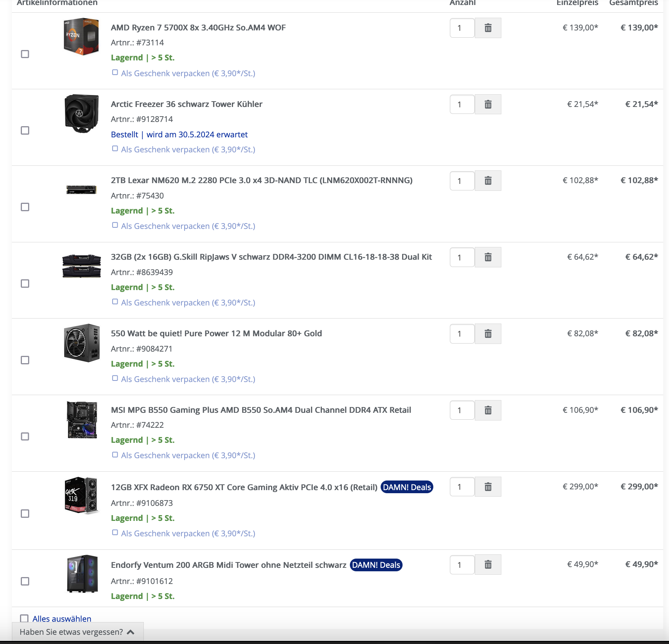Edit quantity field for Arctic Freezer 36
The height and width of the screenshot is (644, 669).
coord(462,104)
